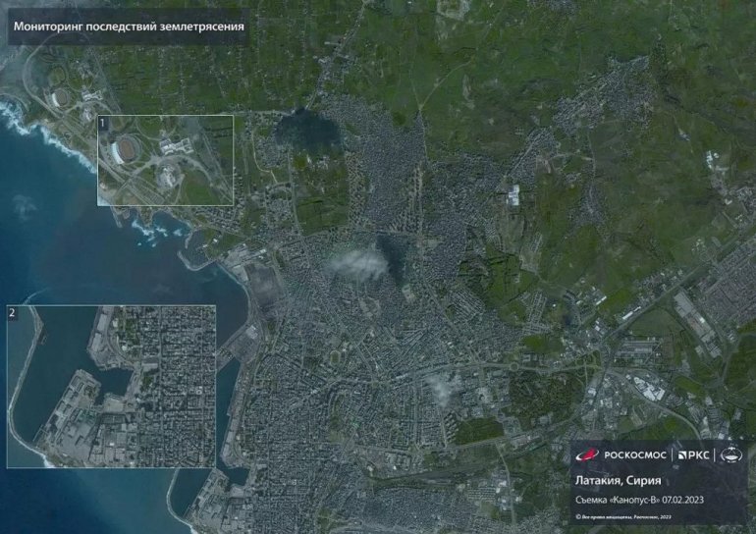Click the white cloud over city center
Screen dimensions: 756x534
351,261
